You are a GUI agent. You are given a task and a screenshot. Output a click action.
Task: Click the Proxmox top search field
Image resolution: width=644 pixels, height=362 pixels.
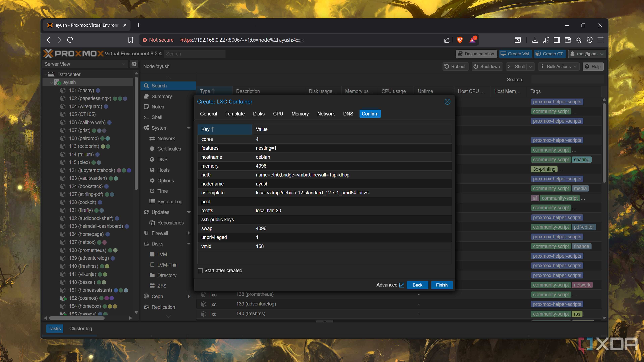coord(195,54)
